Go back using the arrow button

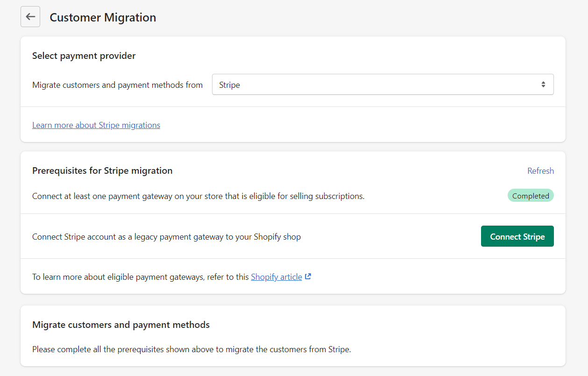30,17
